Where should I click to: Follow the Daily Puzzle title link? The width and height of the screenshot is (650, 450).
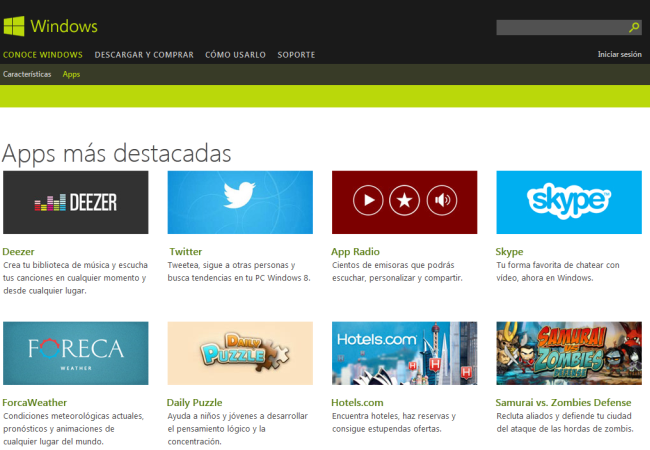(194, 402)
